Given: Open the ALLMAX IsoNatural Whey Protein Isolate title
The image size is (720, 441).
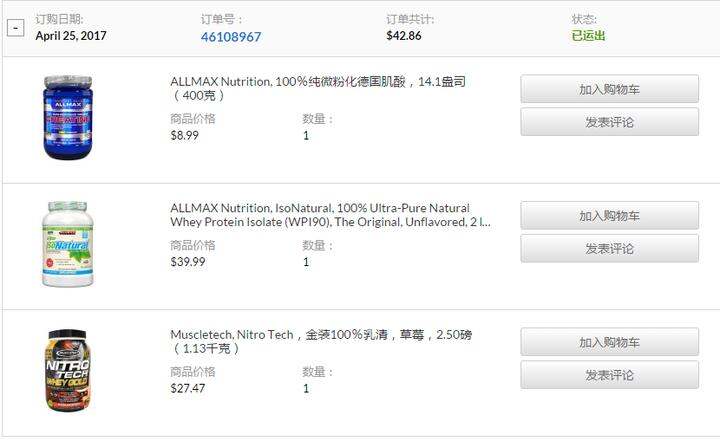Looking at the screenshot, I should point(330,215).
